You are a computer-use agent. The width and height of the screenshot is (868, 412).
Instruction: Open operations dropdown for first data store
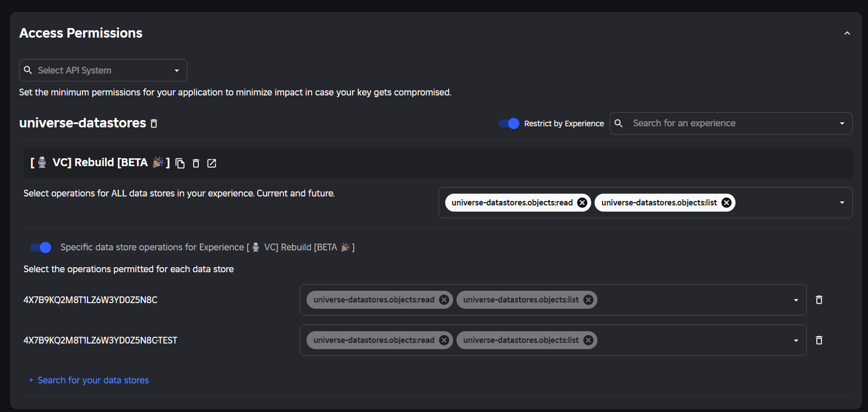(796, 300)
